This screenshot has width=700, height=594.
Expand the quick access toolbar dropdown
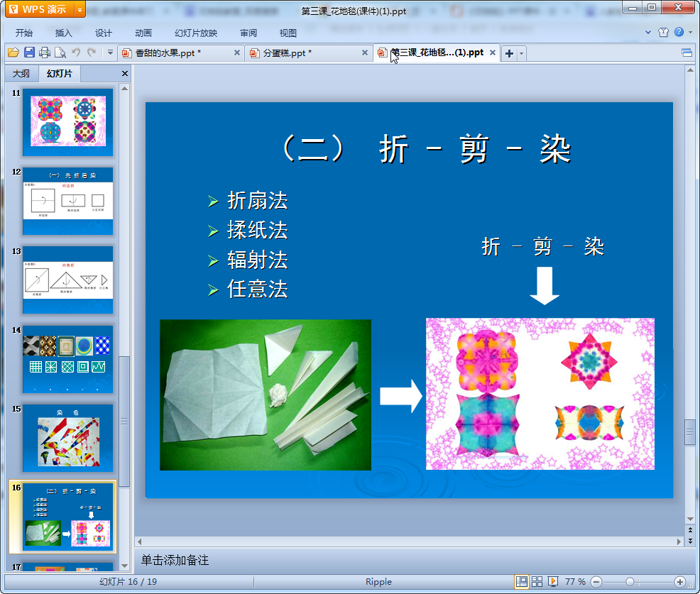(x=110, y=53)
